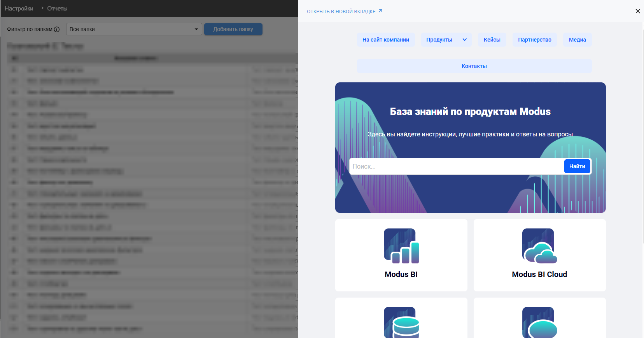Click Настройки in the breadcrumb
The image size is (644, 338).
click(19, 9)
